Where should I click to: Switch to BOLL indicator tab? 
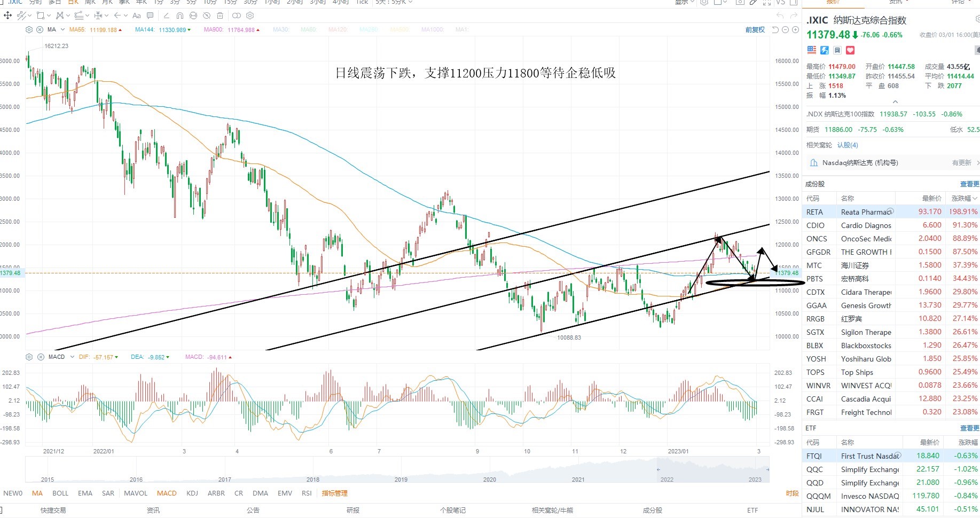(60, 493)
